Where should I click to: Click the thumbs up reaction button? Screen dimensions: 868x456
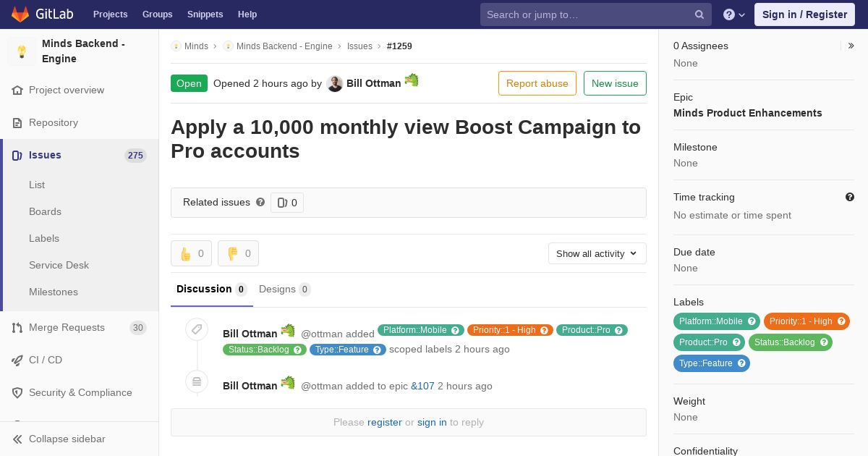click(x=191, y=253)
